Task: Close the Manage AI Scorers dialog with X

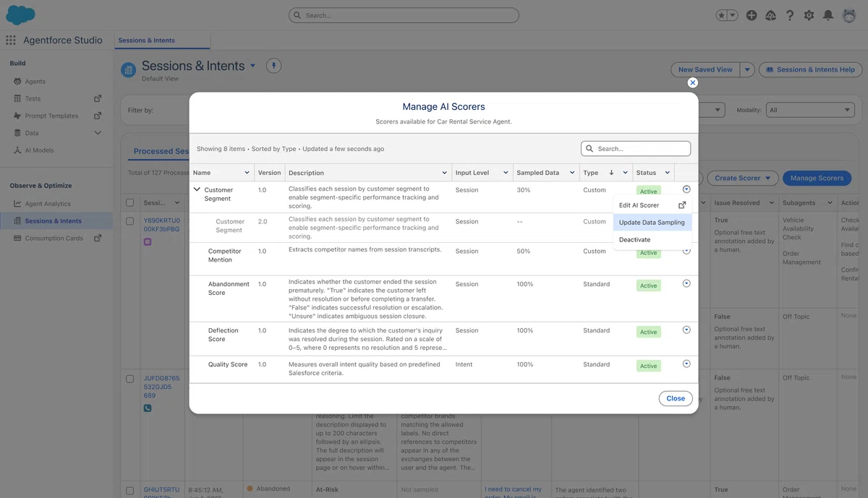Action: coord(692,83)
